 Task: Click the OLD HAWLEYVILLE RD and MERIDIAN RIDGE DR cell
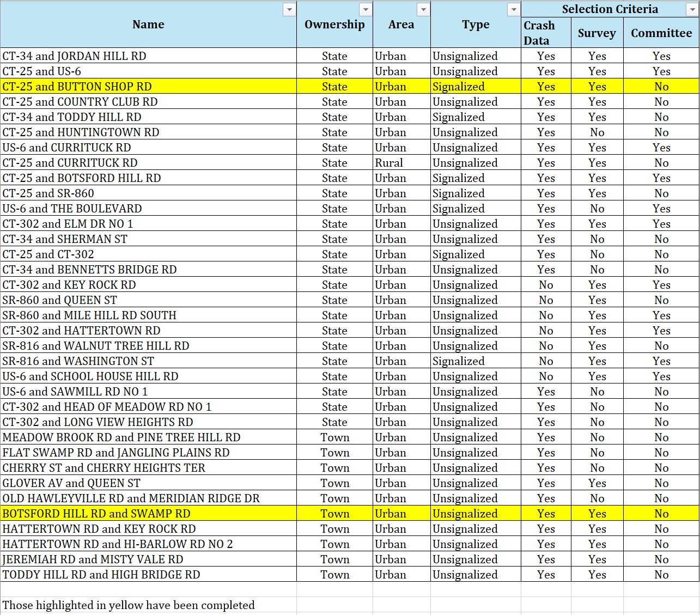pyautogui.click(x=148, y=498)
